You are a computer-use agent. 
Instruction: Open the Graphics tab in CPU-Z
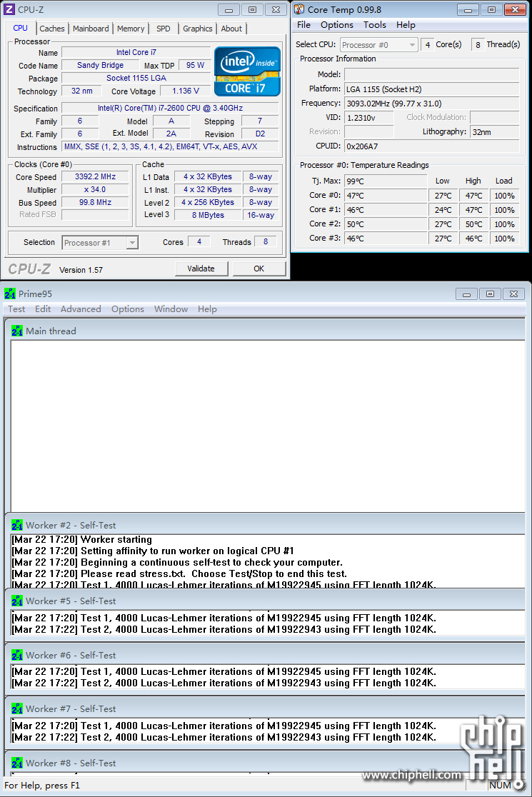(x=197, y=29)
